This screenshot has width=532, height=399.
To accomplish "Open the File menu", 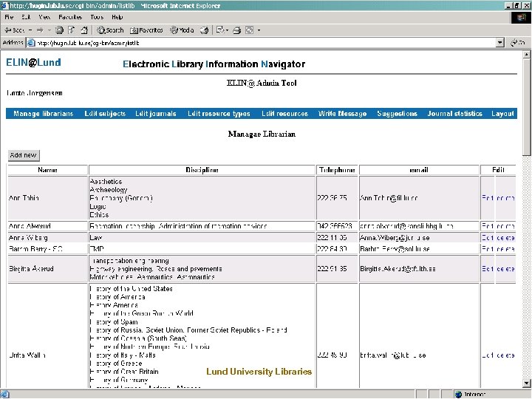I will [x=9, y=17].
